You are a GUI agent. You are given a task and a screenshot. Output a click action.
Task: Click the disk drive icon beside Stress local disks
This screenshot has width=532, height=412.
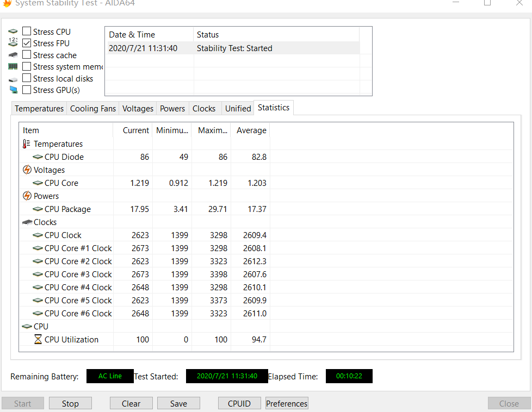(13, 79)
